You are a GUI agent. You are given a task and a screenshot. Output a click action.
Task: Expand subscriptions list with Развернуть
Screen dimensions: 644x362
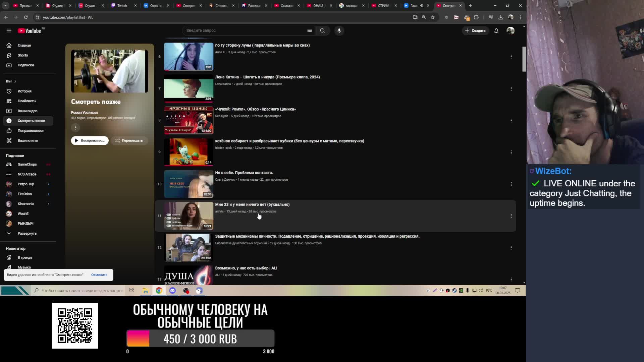(27, 233)
